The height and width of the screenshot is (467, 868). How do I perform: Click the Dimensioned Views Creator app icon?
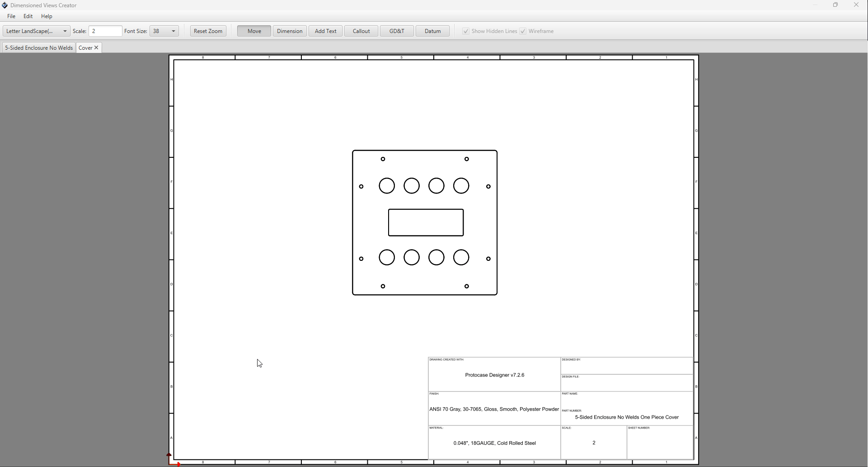[x=5, y=5]
